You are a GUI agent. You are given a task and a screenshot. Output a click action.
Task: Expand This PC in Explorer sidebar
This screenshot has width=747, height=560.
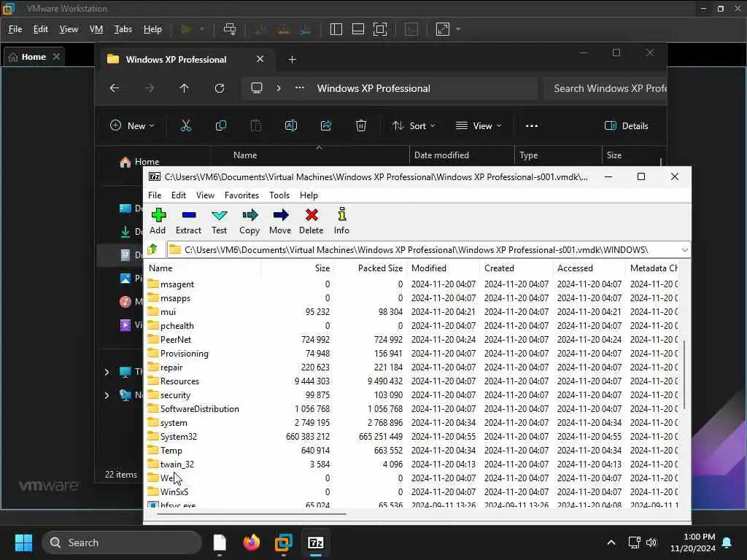(x=107, y=372)
